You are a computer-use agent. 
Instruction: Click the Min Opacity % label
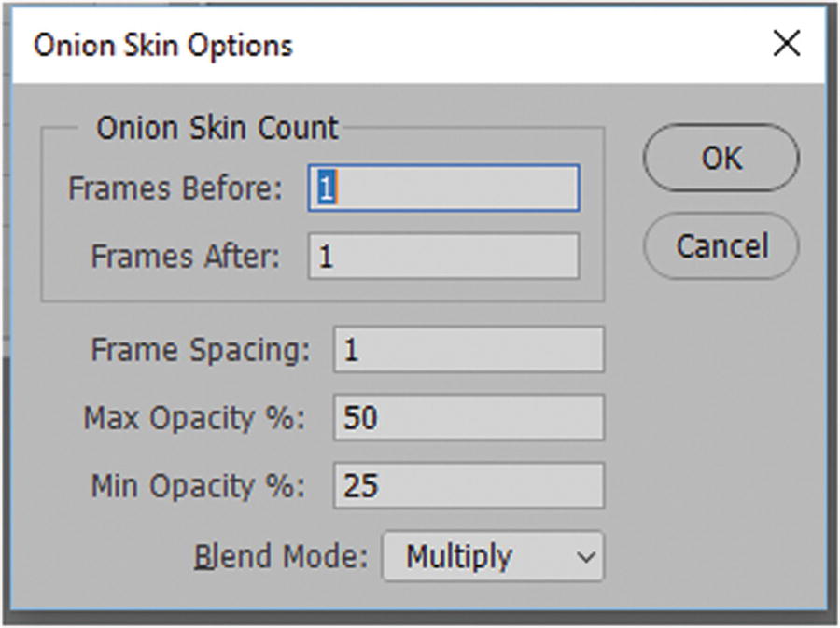tap(198, 486)
